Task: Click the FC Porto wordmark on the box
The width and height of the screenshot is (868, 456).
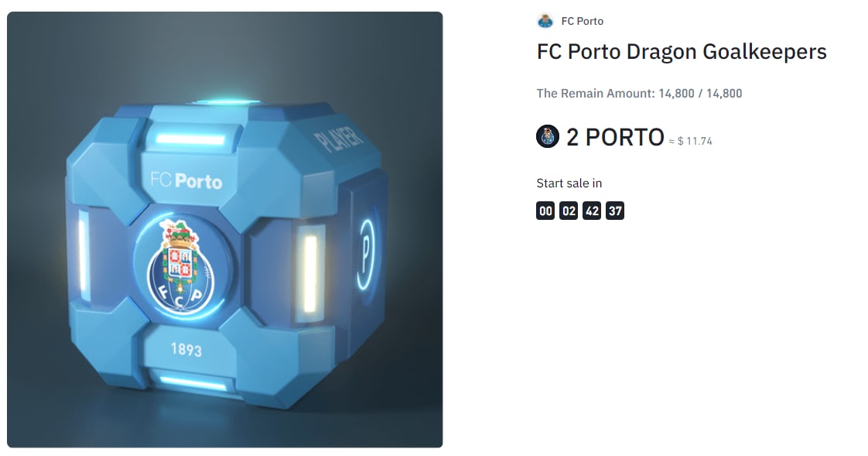Action: 186,180
